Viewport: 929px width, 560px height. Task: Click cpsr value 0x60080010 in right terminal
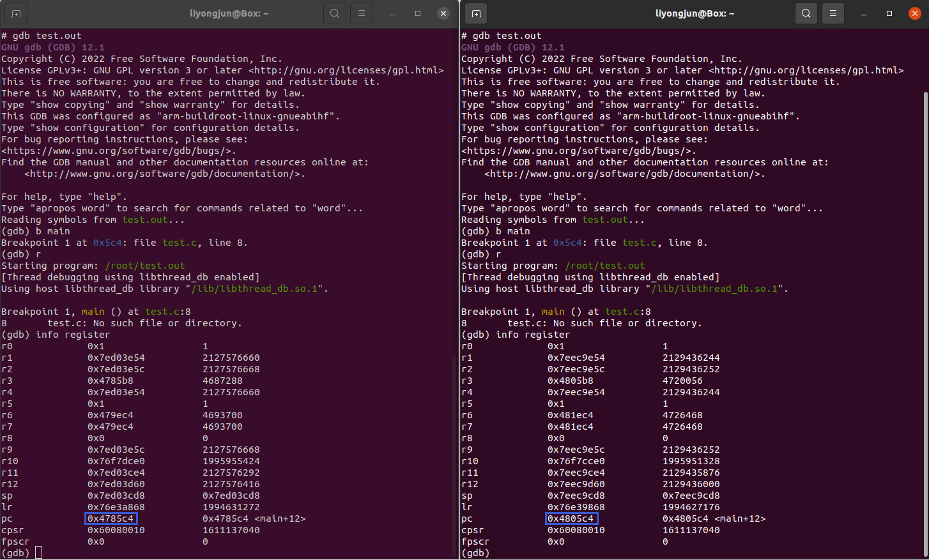576,530
